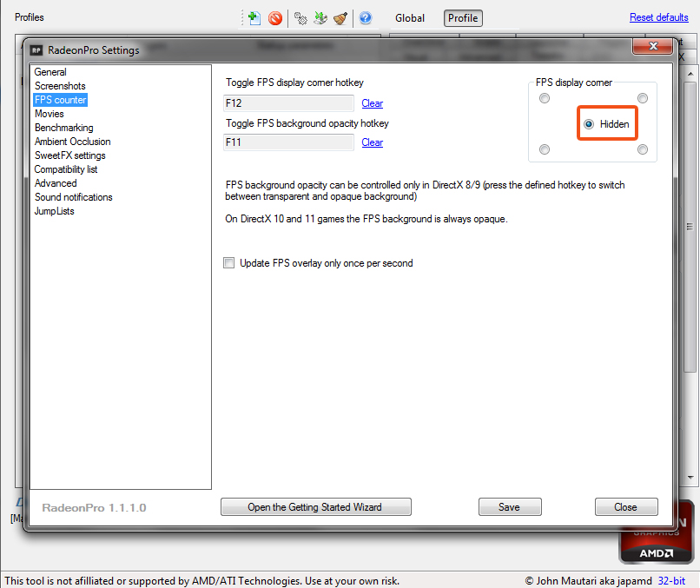The height and width of the screenshot is (588, 700).
Task: Click the main window vertical scrollbar thumb
Action: pyautogui.click(x=690, y=227)
